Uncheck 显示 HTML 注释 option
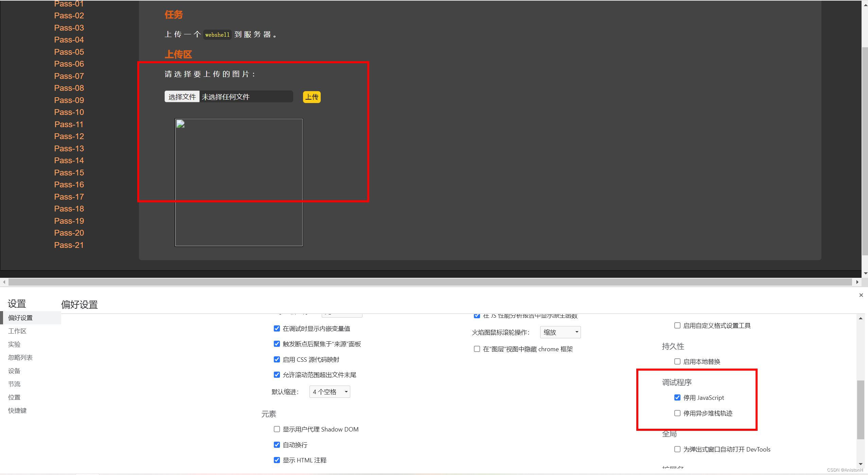The width and height of the screenshot is (868, 475). tap(277, 460)
